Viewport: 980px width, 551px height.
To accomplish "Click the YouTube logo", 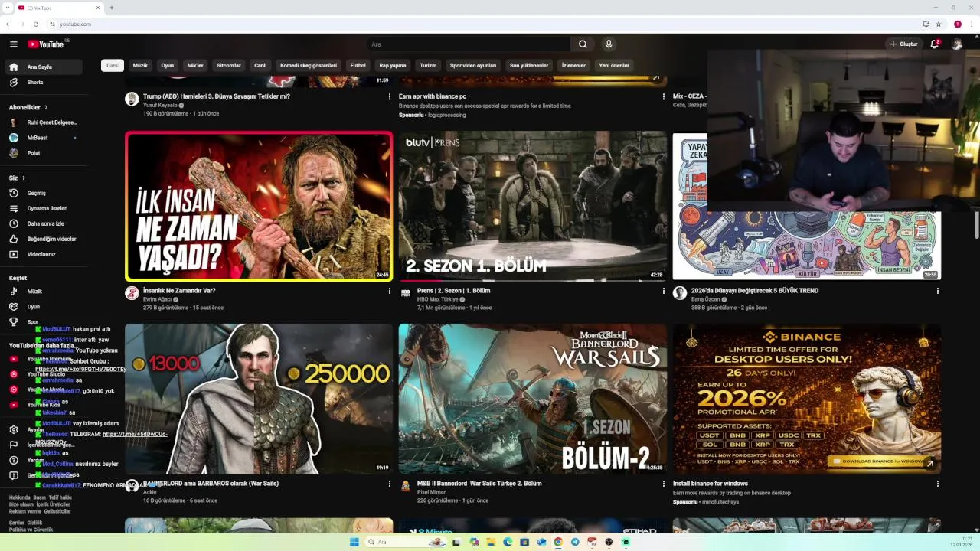I will 47,44.
